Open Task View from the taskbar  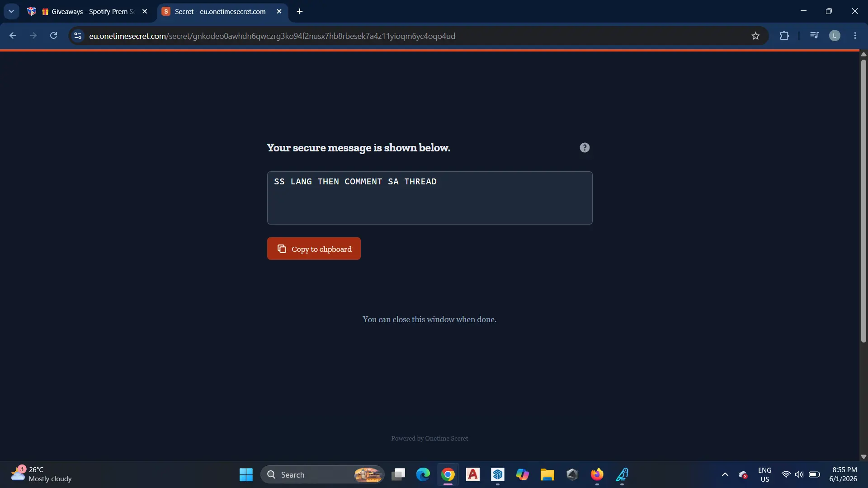tap(398, 474)
